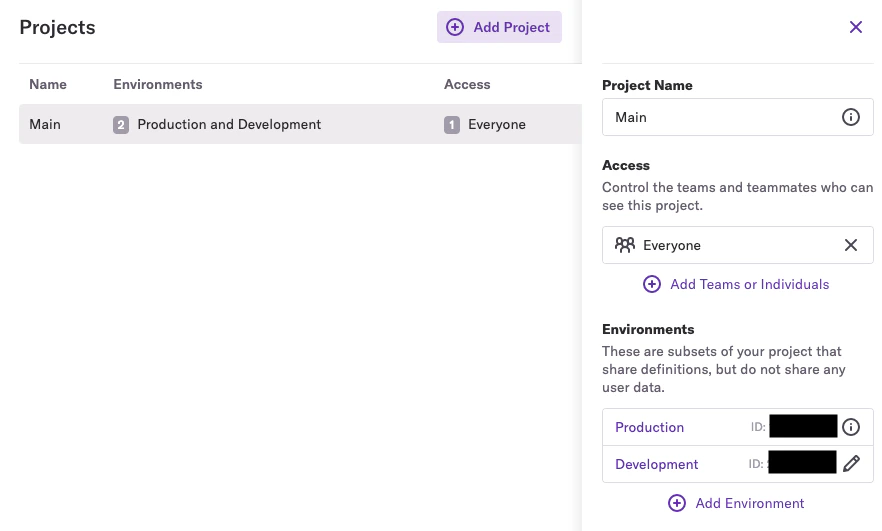Image resolution: width=882 pixels, height=531 pixels.
Task: Click the environments count badge showing 2
Action: point(120,124)
